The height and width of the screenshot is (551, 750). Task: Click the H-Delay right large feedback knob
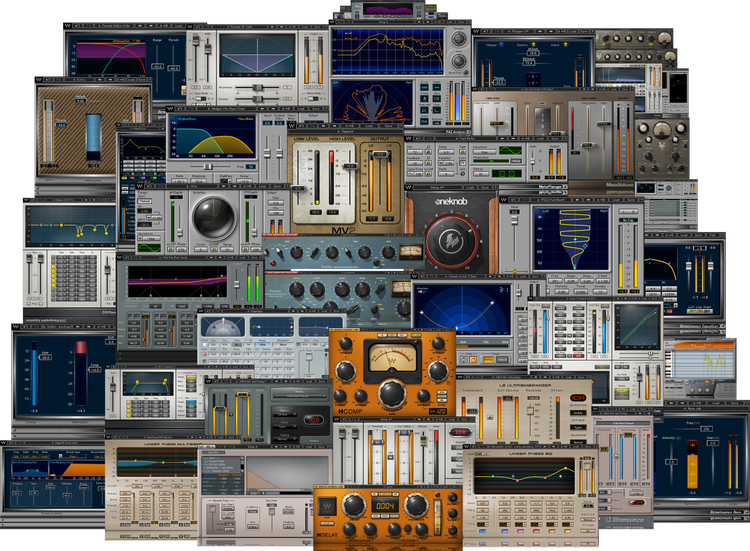(416, 505)
